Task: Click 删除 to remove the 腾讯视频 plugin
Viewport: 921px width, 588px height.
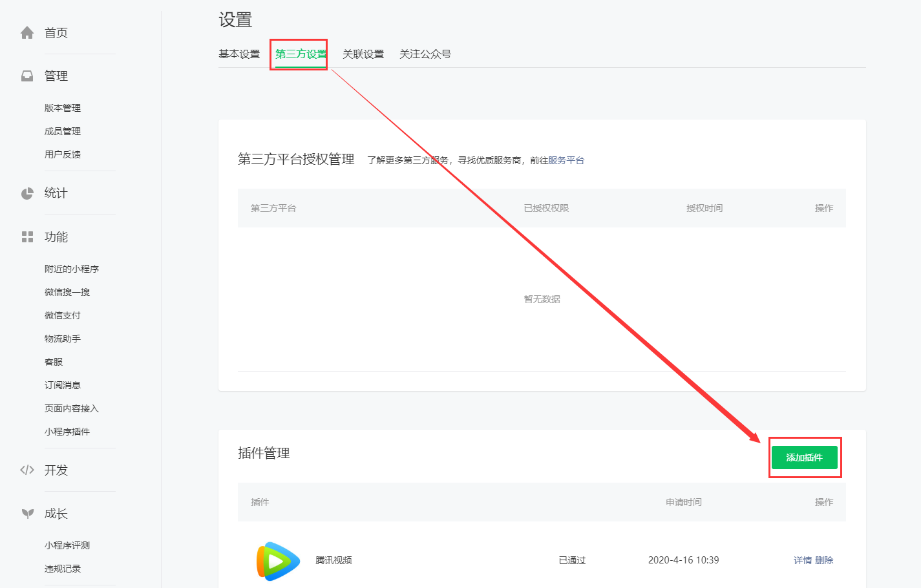Action: 824,560
